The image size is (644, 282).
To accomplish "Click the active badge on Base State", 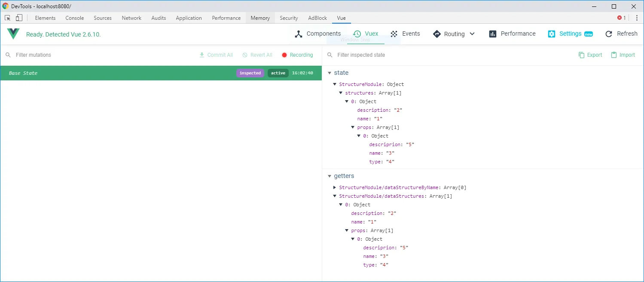I will point(278,73).
